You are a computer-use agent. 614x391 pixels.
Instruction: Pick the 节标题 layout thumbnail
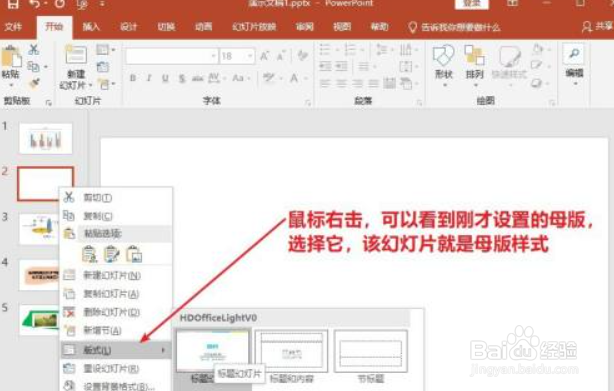(370, 351)
